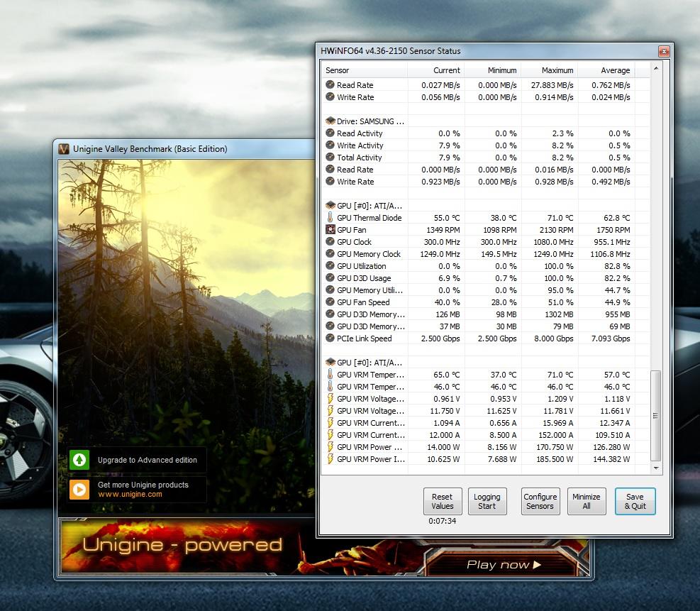700x611 pixels.
Task: Click the gauge icon beside GPU Memory Clock
Action: click(330, 253)
